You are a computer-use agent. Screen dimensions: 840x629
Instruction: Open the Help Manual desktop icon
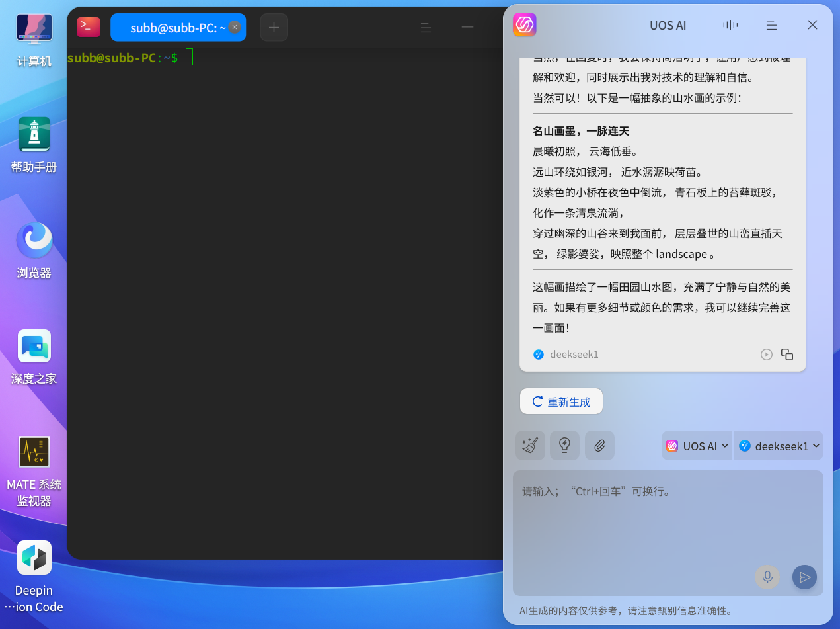pos(34,144)
